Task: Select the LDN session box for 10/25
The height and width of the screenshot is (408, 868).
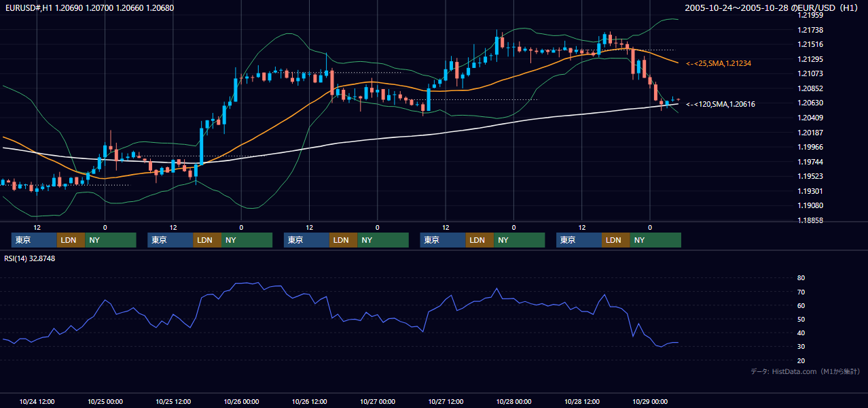Action: [x=207, y=240]
